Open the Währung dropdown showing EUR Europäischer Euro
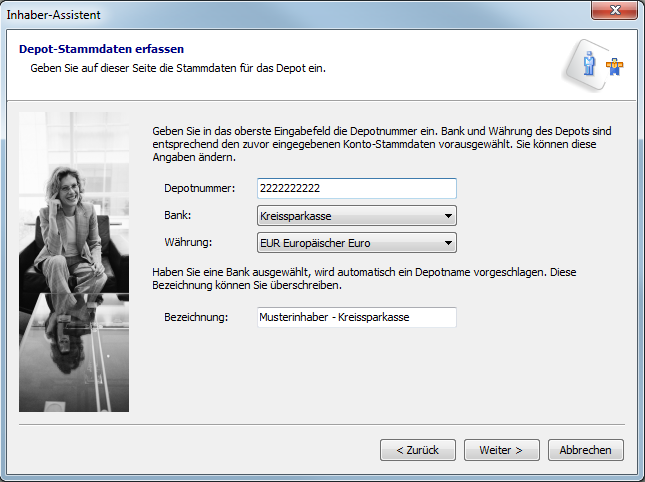The width and height of the screenshot is (645, 482). [346, 242]
